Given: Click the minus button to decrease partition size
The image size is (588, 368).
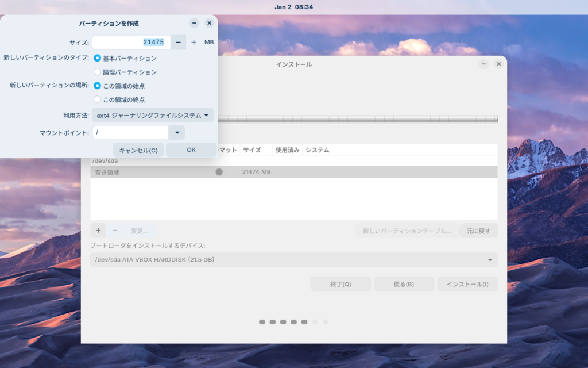Looking at the screenshot, I should pos(178,42).
